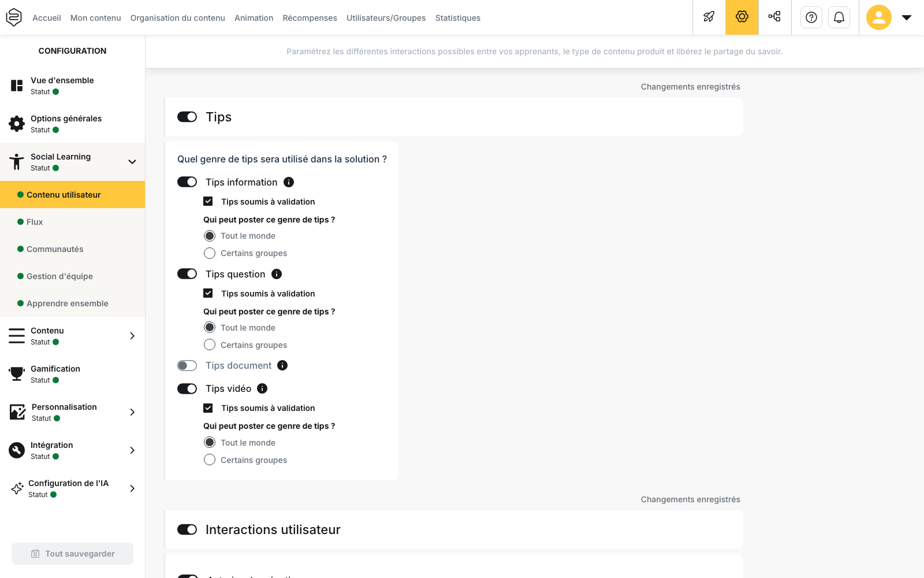
Task: Select Certains groupes under Tips vidéo
Action: pos(210,460)
